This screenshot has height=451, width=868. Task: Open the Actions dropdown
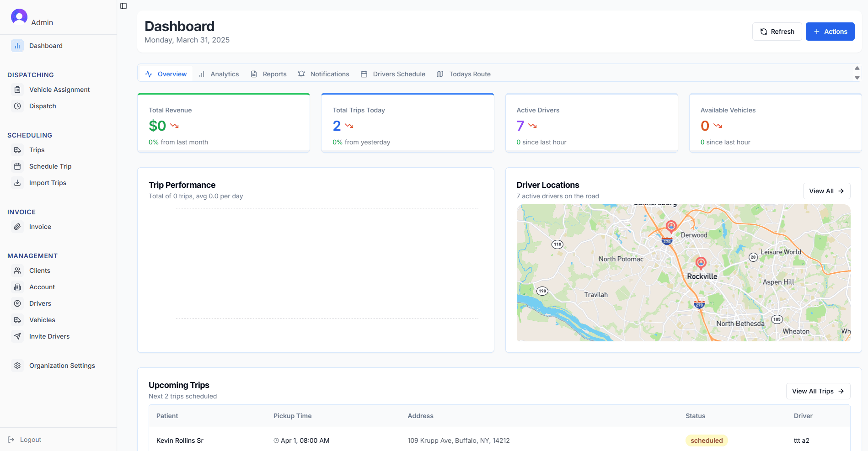click(830, 32)
